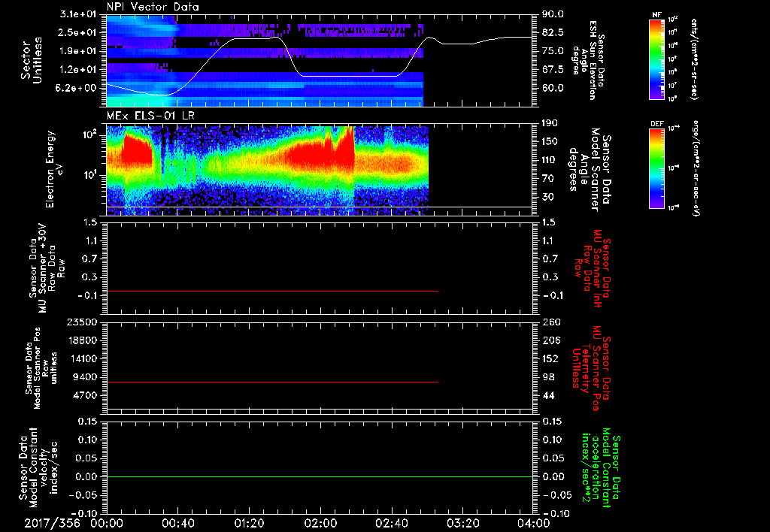770x532 pixels.
Task: Click the red 'MU Scanner Pos Telemetry' label
Action: (x=591, y=368)
